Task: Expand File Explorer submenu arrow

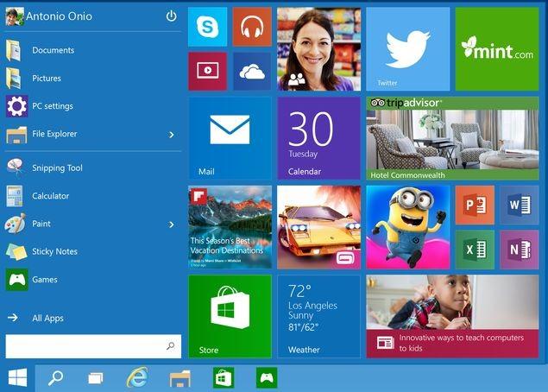Action: [x=171, y=134]
